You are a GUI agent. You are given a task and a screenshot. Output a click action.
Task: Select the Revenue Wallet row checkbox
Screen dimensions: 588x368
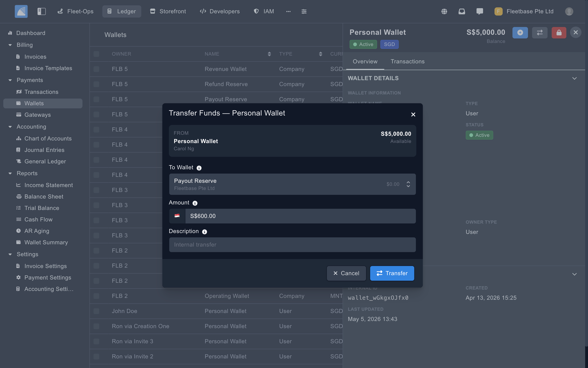(x=96, y=69)
